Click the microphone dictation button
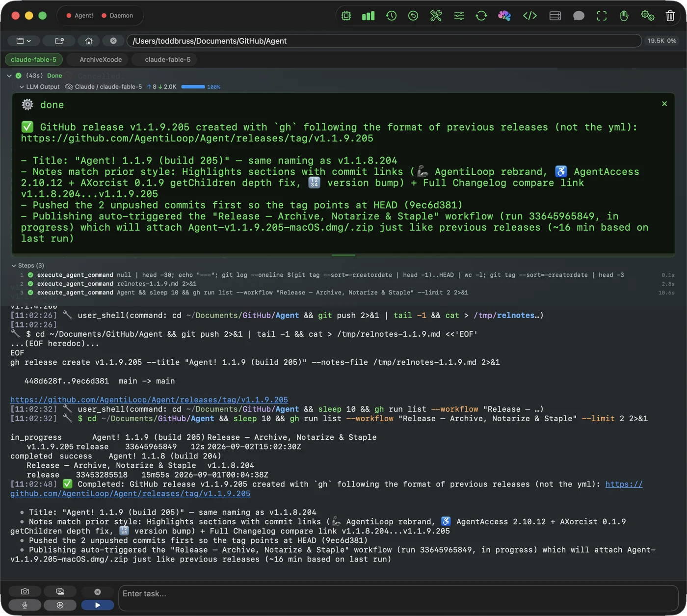The width and height of the screenshot is (687, 616). 25,605
